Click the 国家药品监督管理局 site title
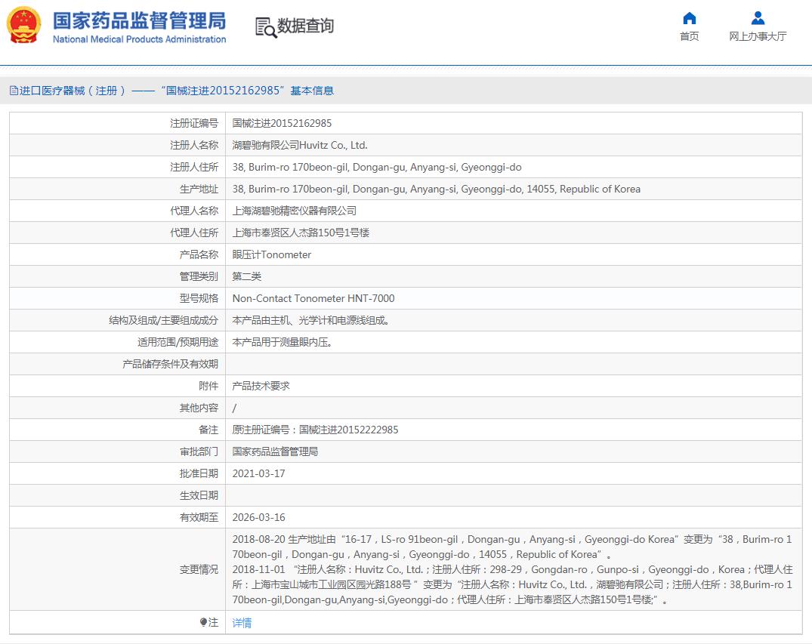 [x=139, y=20]
